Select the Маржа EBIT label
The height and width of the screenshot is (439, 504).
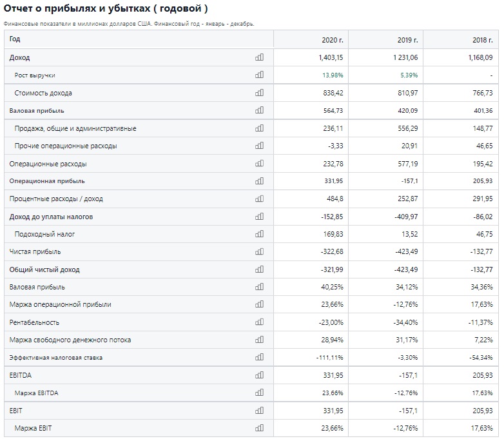(33, 428)
